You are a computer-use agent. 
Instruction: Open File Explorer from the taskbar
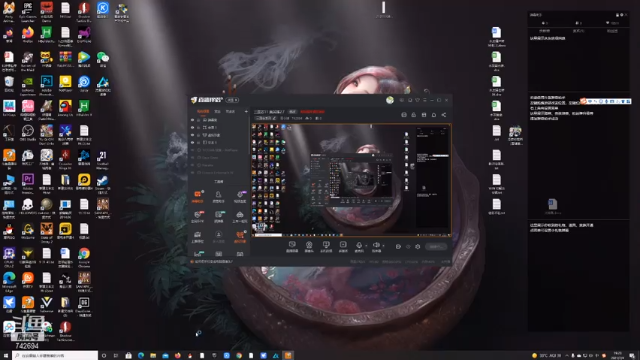point(153,356)
